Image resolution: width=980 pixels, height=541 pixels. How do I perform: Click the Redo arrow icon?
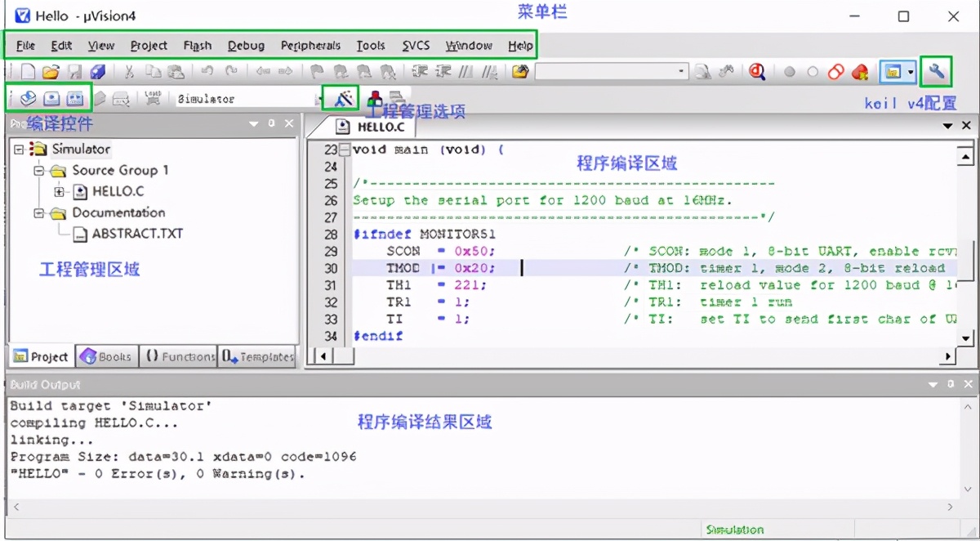[x=232, y=71]
